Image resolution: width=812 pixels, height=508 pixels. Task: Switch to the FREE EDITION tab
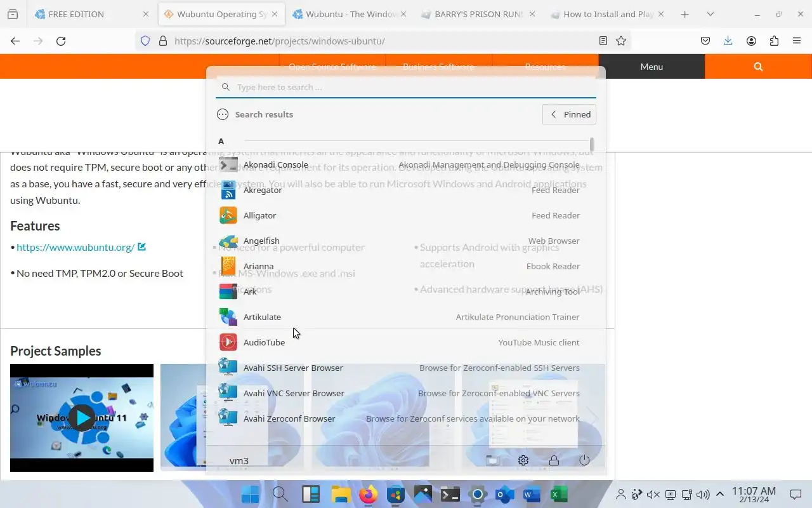(x=92, y=14)
